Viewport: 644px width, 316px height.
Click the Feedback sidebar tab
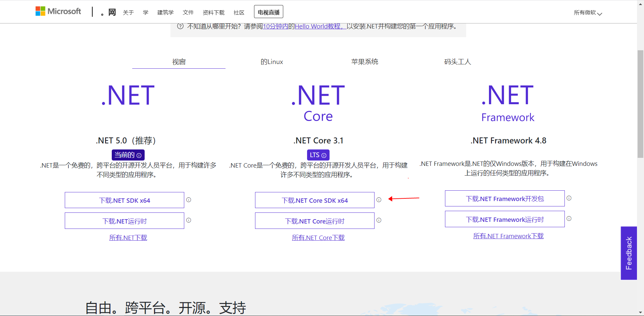pyautogui.click(x=629, y=252)
